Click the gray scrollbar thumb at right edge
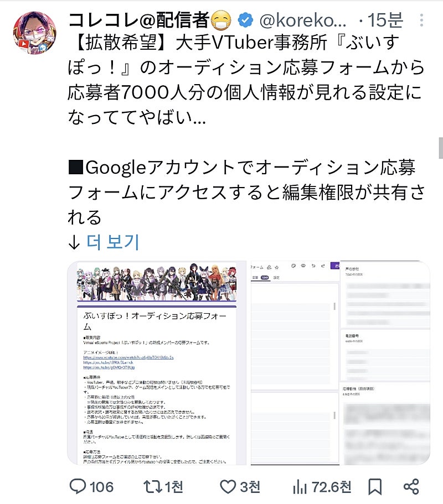This screenshot has height=504, width=443. tap(441, 148)
